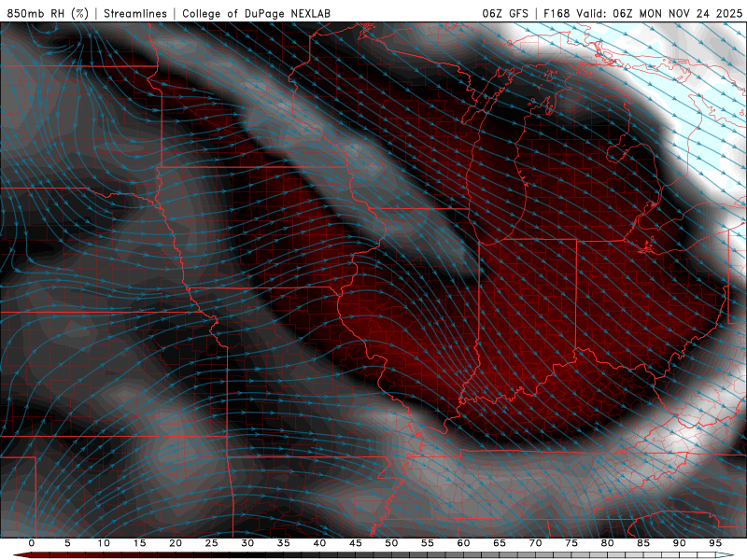Click the "06Z GFS" model run label
Screen dimensions: 747x560
click(505, 13)
